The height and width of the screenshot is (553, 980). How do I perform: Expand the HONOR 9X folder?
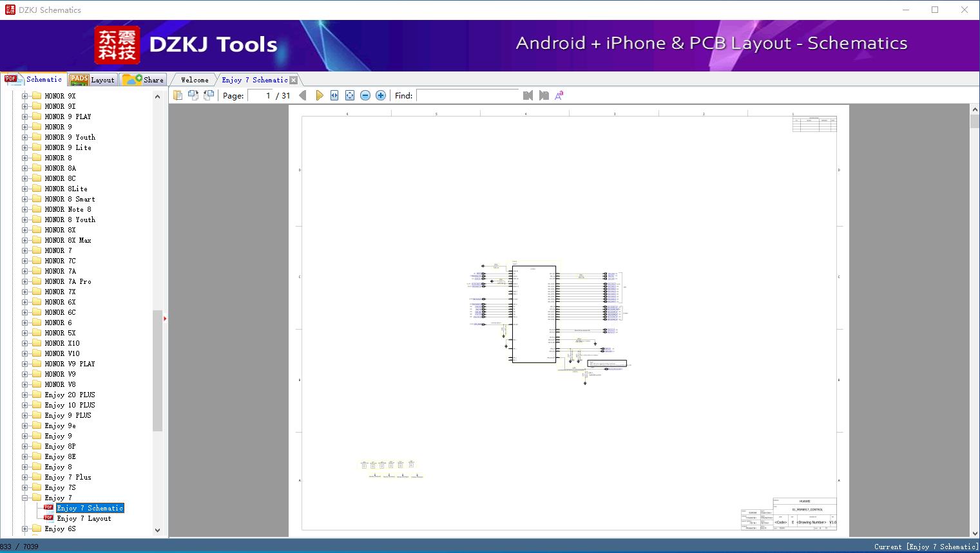(x=25, y=96)
